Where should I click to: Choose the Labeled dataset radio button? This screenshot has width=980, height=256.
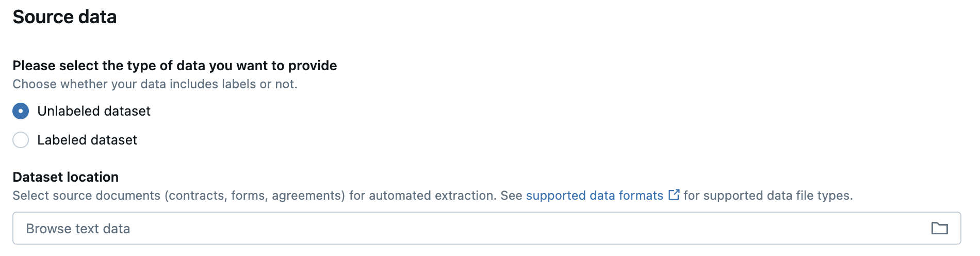click(21, 140)
